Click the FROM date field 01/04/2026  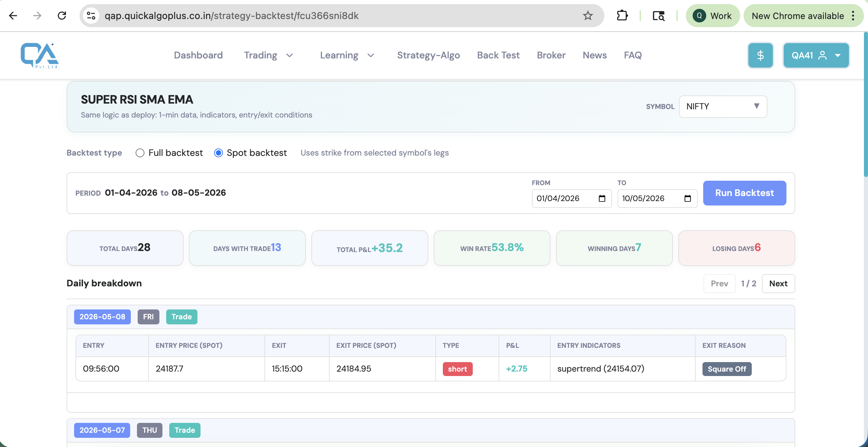click(572, 198)
